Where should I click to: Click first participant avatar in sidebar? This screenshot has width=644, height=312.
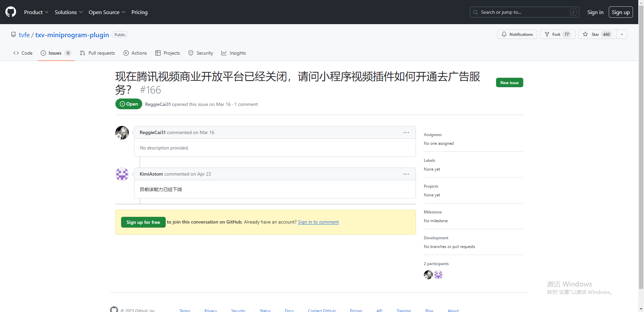coord(428,275)
